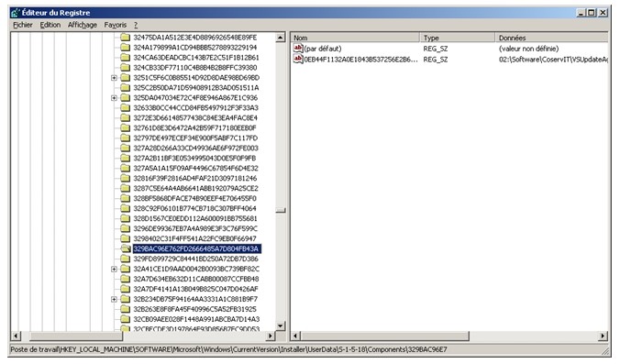Viewport: 620px width, 364px height.
Task: Click folder icon of key 32761D8E3D64
Action: pos(126,128)
